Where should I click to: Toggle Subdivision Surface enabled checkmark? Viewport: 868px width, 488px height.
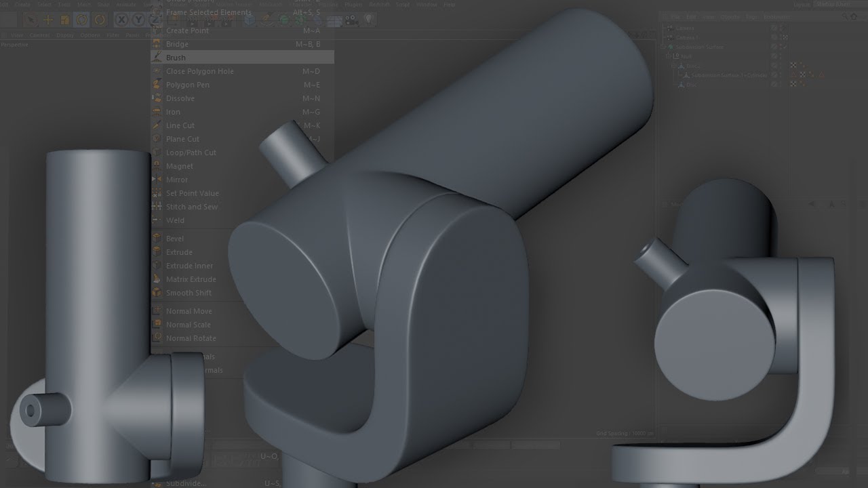(x=785, y=47)
